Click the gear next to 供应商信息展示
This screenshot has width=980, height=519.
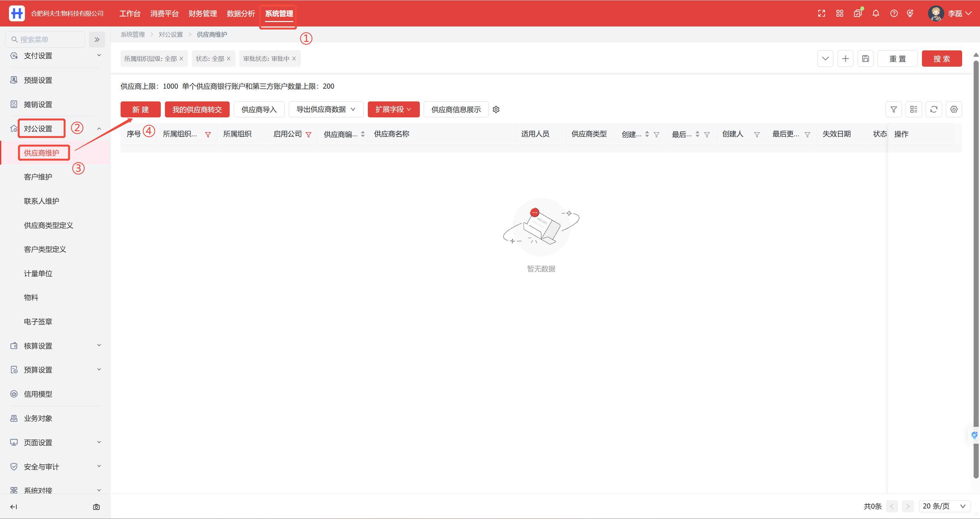(496, 110)
